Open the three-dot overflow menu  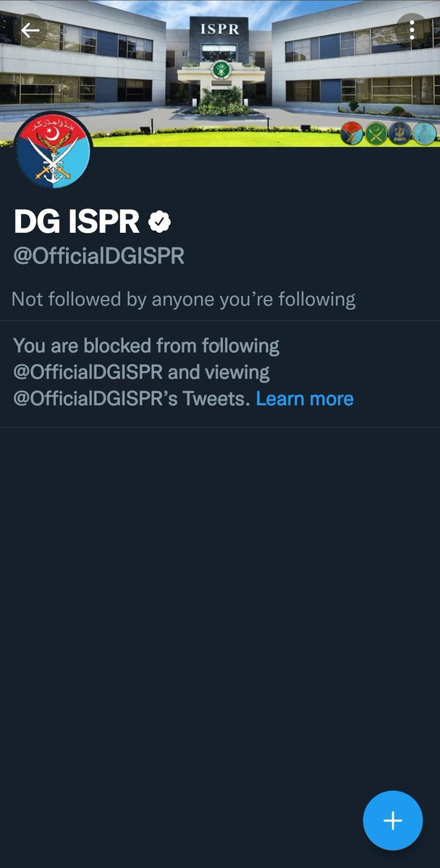(x=412, y=30)
